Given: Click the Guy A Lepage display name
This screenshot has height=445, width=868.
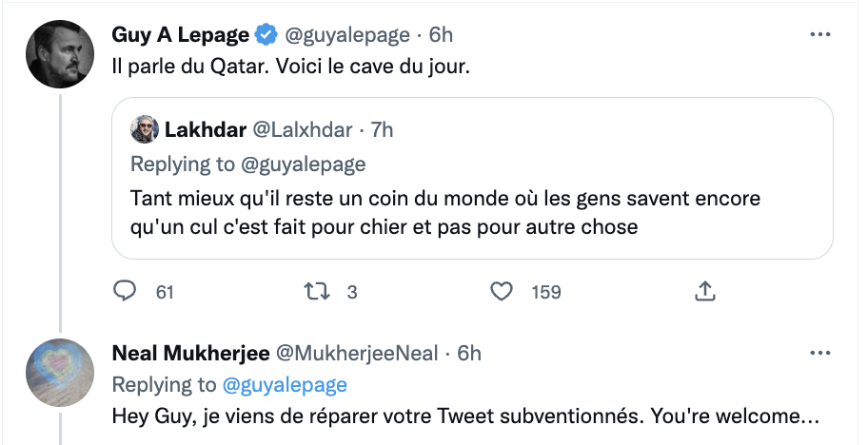Looking at the screenshot, I should tap(181, 35).
